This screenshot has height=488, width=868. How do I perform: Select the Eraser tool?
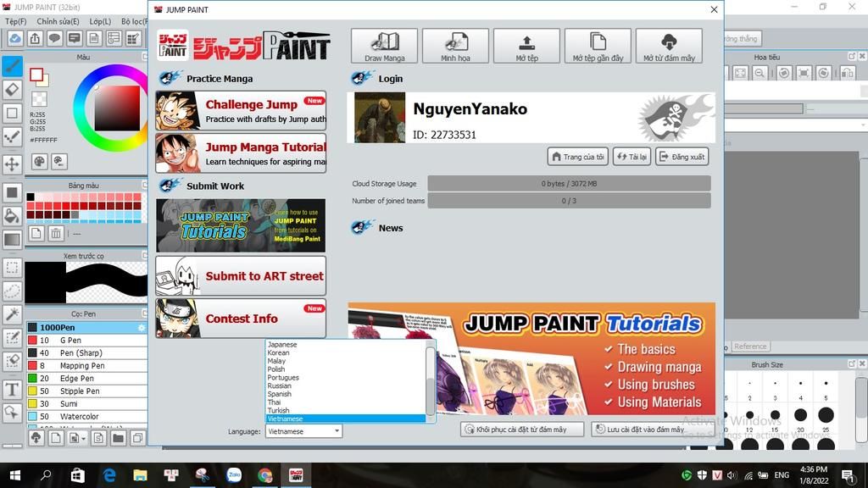[12, 90]
